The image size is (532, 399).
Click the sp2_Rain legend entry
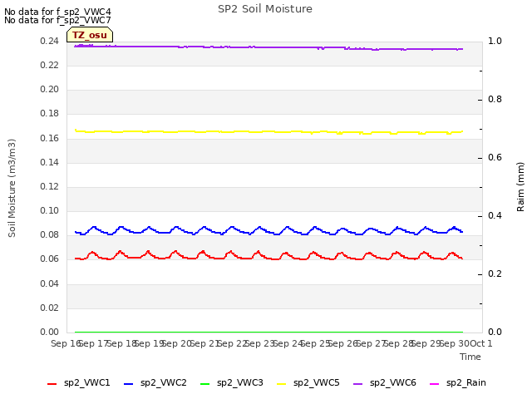pos(458,383)
